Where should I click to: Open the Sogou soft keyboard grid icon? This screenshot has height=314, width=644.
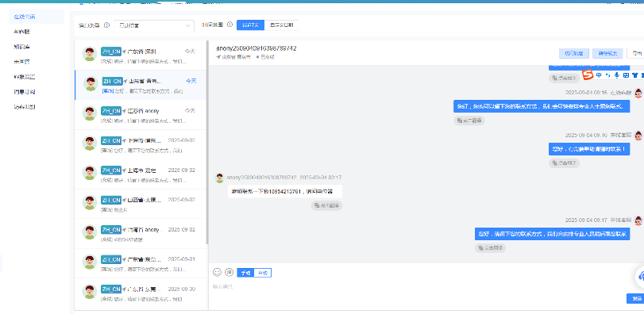(x=626, y=75)
